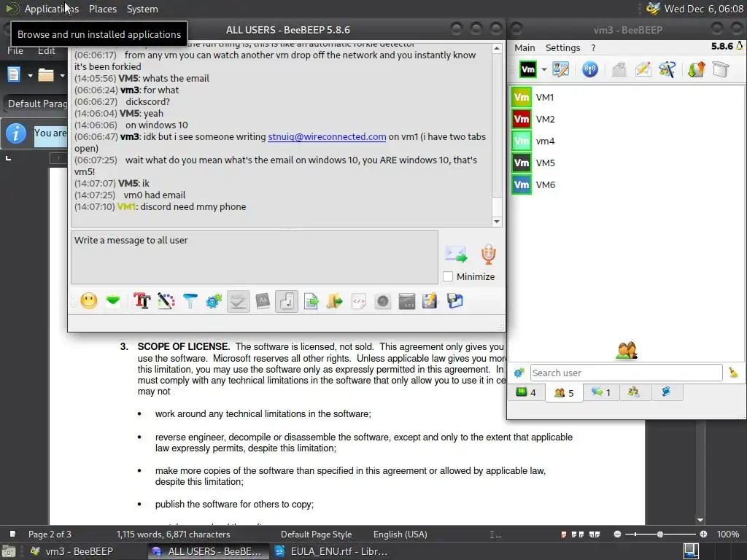Open the Places menu
The width and height of the screenshot is (747, 560).
[102, 9]
